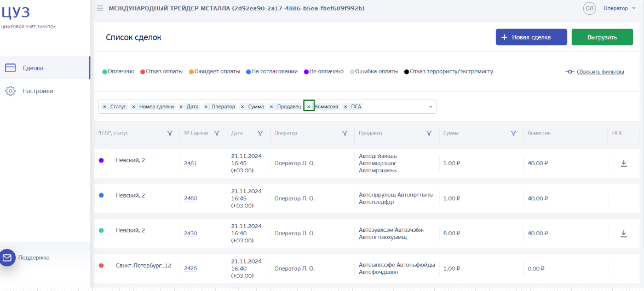Click the ОЛ user avatar circle

point(589,8)
